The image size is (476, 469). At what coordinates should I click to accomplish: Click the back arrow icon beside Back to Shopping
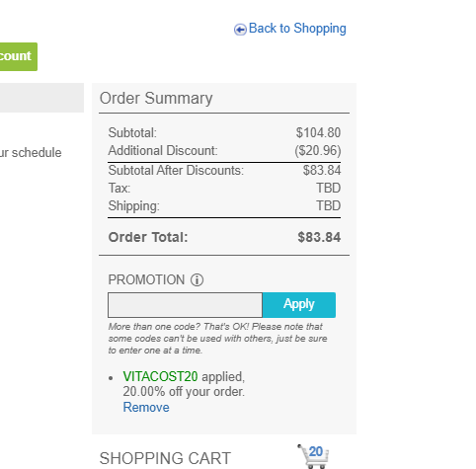pyautogui.click(x=240, y=30)
